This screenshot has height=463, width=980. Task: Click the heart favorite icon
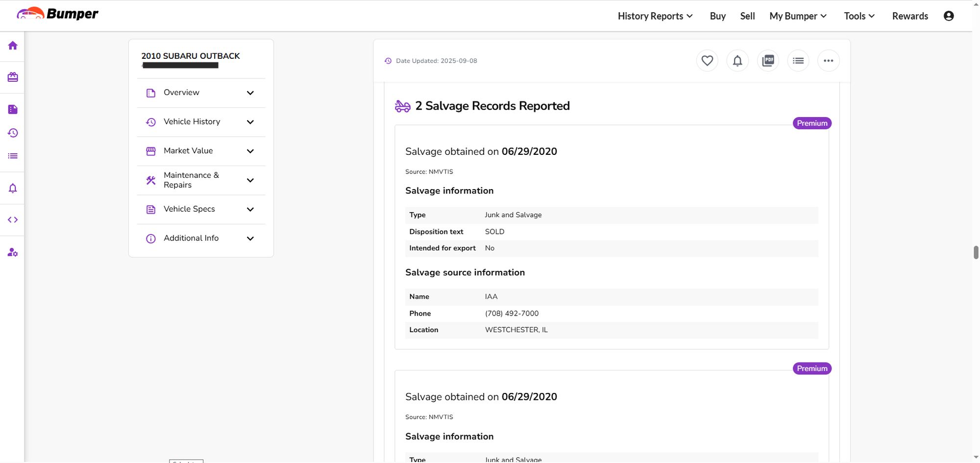(707, 61)
